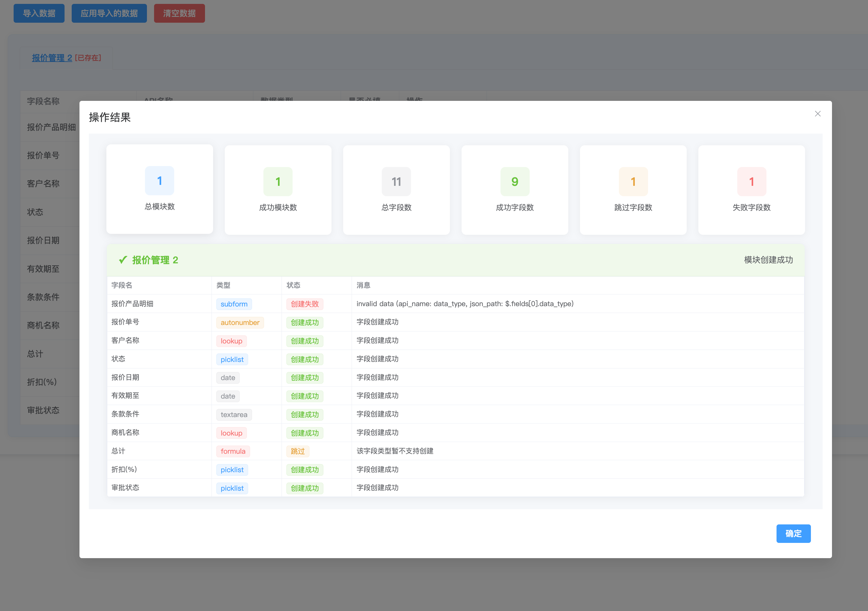Click the 创建失败 status tag
Image resolution: width=868 pixels, height=611 pixels.
pyautogui.click(x=304, y=304)
